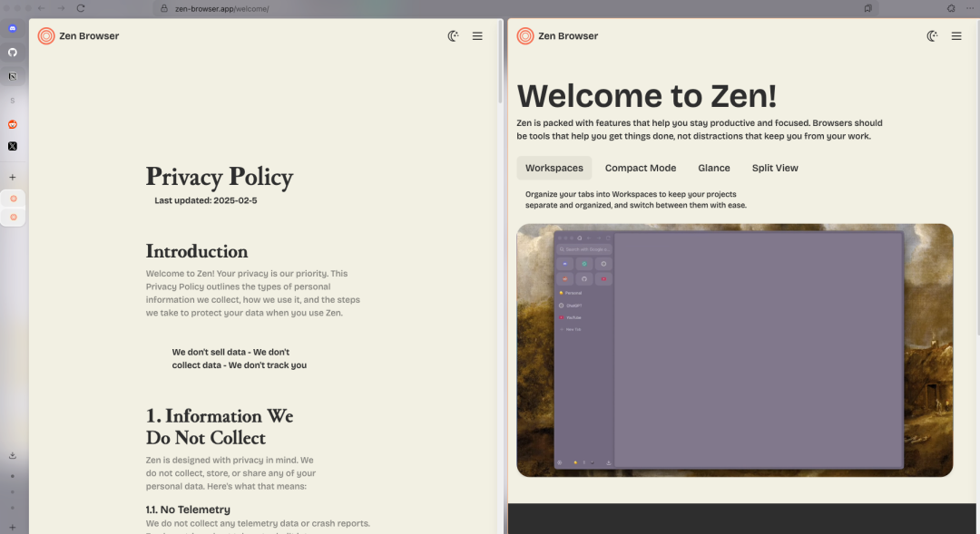Select the Compact Mode feature tab
Screen dimensions: 980x534
click(x=641, y=168)
